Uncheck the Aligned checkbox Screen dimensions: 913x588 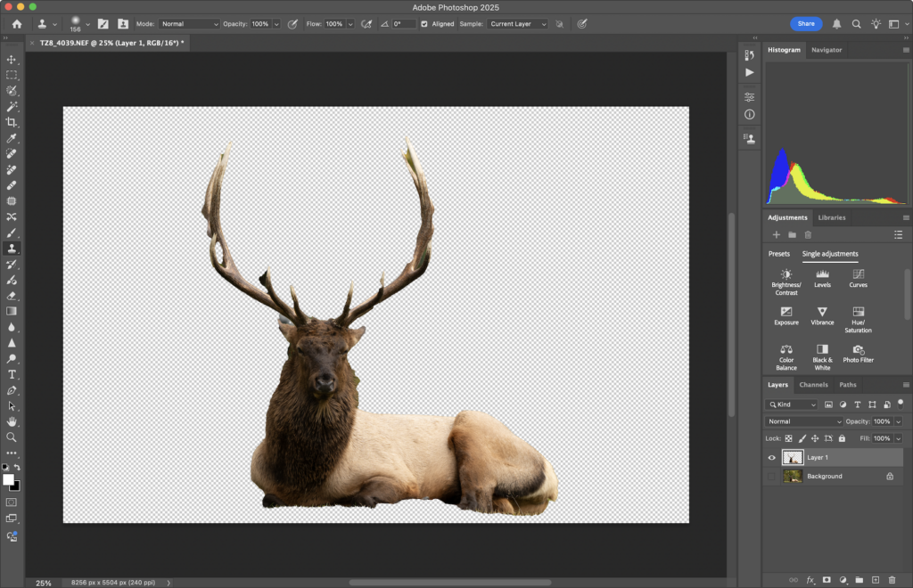pos(424,24)
